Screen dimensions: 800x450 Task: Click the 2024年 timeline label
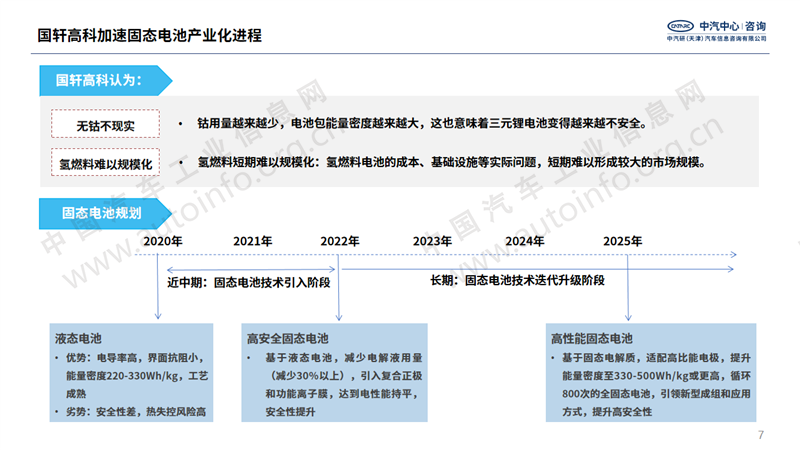[524, 241]
